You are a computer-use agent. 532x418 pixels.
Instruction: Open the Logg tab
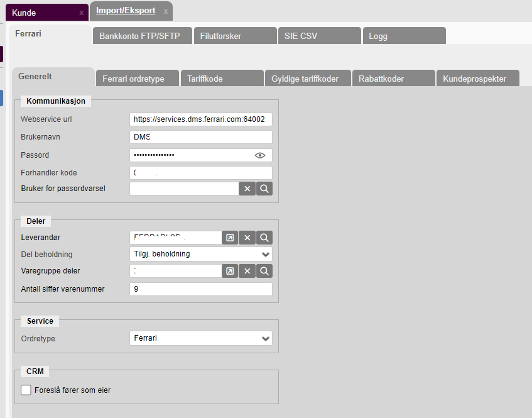[404, 36]
